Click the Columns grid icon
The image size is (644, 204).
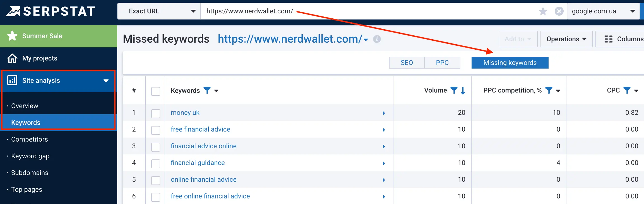tap(609, 39)
